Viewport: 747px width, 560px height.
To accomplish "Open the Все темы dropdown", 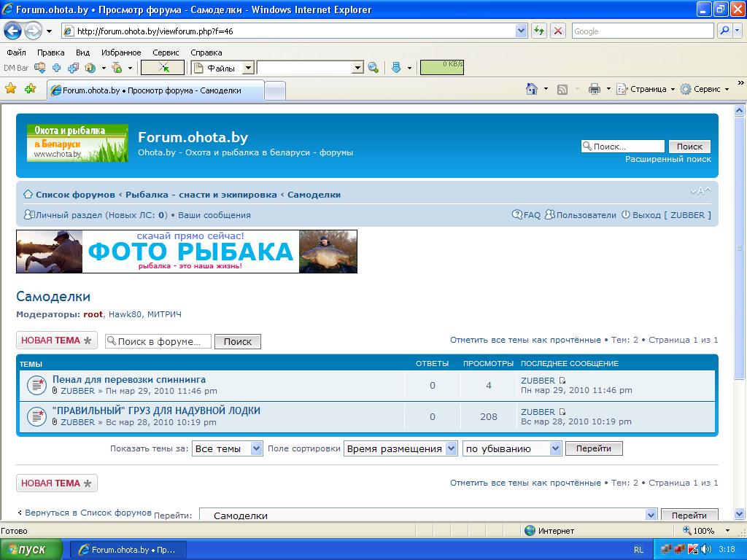I will pyautogui.click(x=256, y=448).
